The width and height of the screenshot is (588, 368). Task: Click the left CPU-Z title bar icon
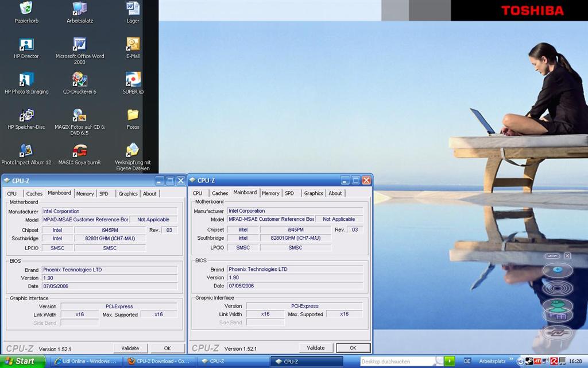pyautogui.click(x=7, y=181)
